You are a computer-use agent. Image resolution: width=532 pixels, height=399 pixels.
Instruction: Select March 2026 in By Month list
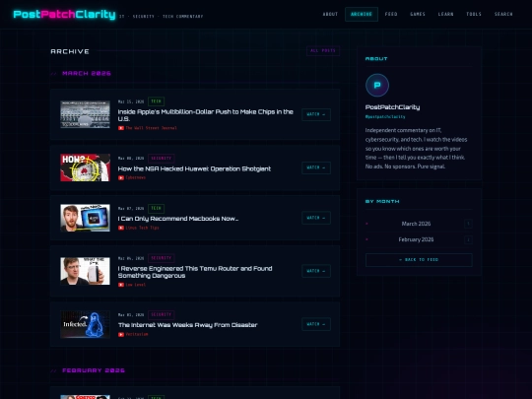(416, 224)
